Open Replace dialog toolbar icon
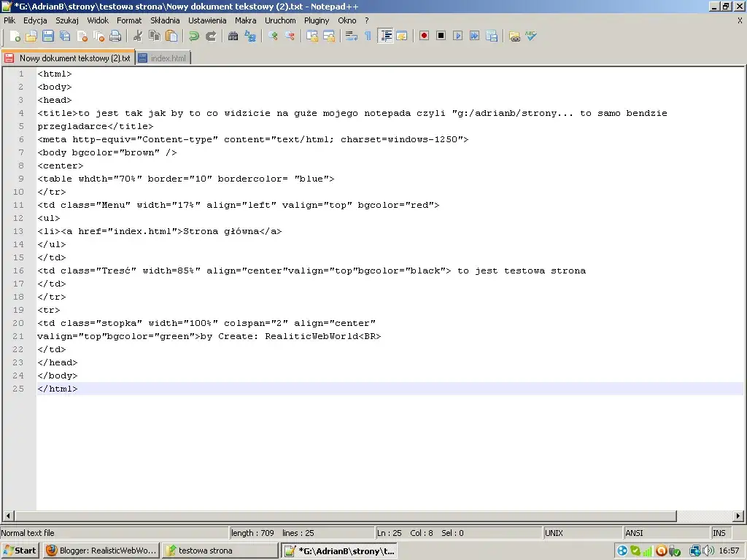This screenshot has height=560, width=747. coord(250,36)
